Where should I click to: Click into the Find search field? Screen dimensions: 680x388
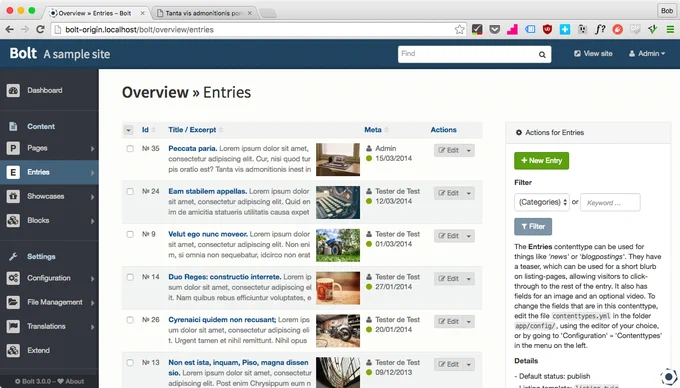[468, 54]
